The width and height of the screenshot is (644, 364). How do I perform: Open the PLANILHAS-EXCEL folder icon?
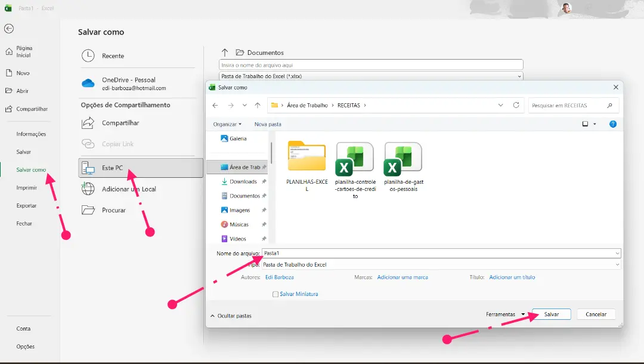click(306, 157)
